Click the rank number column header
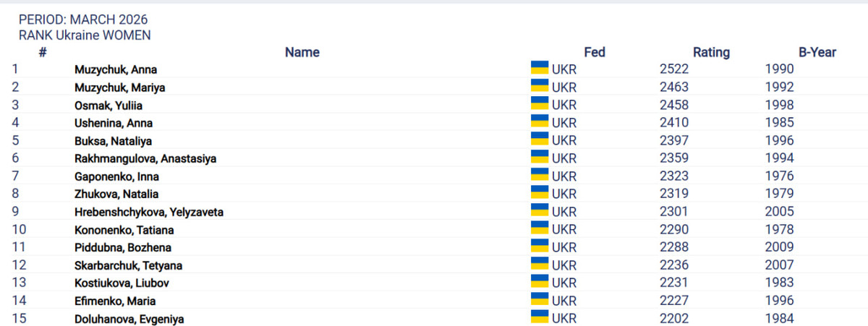The width and height of the screenshot is (868, 326). 42,52
